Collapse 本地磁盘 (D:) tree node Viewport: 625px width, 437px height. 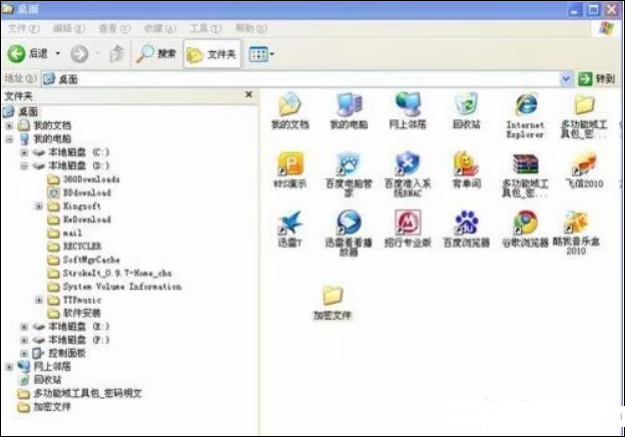(24, 165)
